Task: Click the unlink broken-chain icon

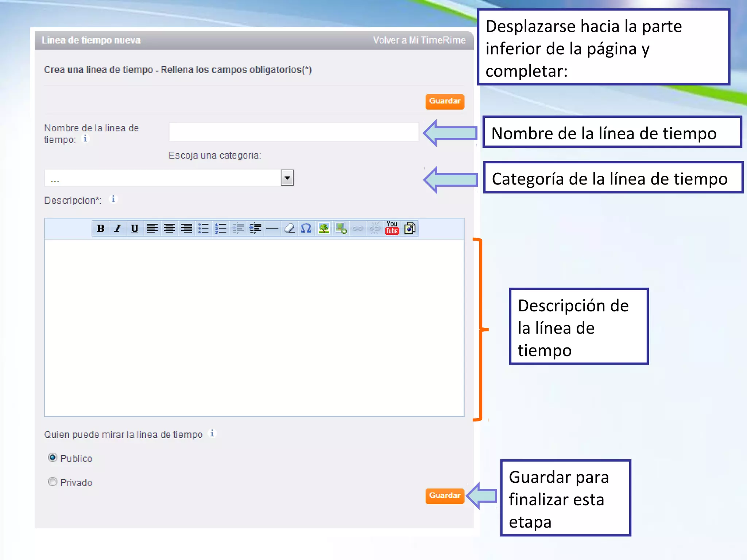Action: (375, 229)
